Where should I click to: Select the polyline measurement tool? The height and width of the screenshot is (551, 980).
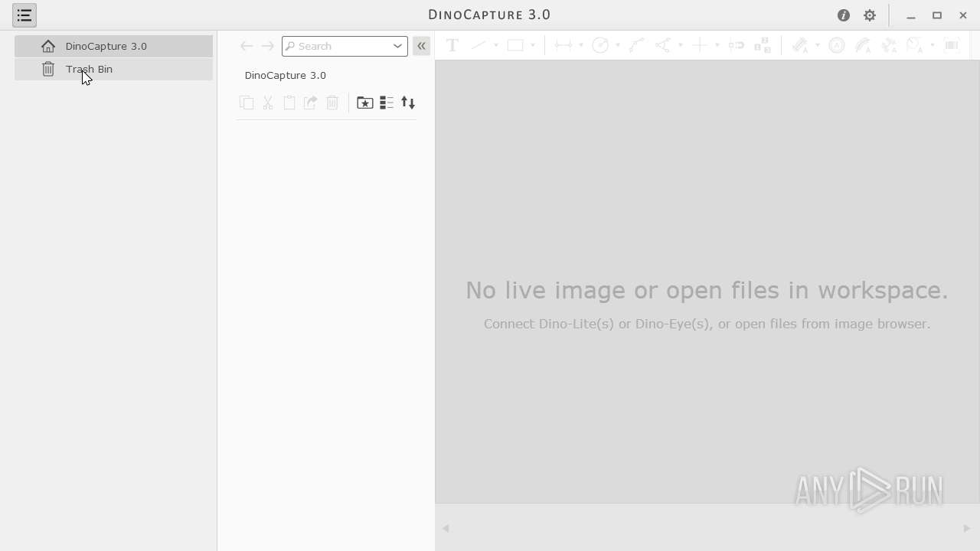pyautogui.click(x=636, y=45)
